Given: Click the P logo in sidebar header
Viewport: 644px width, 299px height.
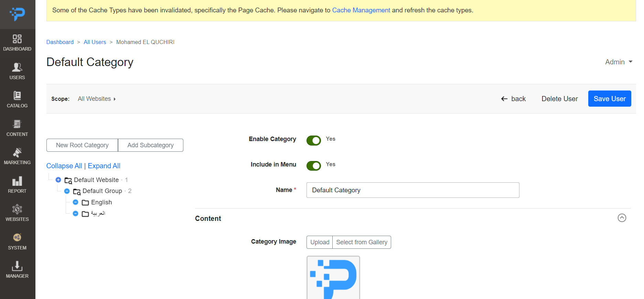Looking at the screenshot, I should click(x=17, y=14).
